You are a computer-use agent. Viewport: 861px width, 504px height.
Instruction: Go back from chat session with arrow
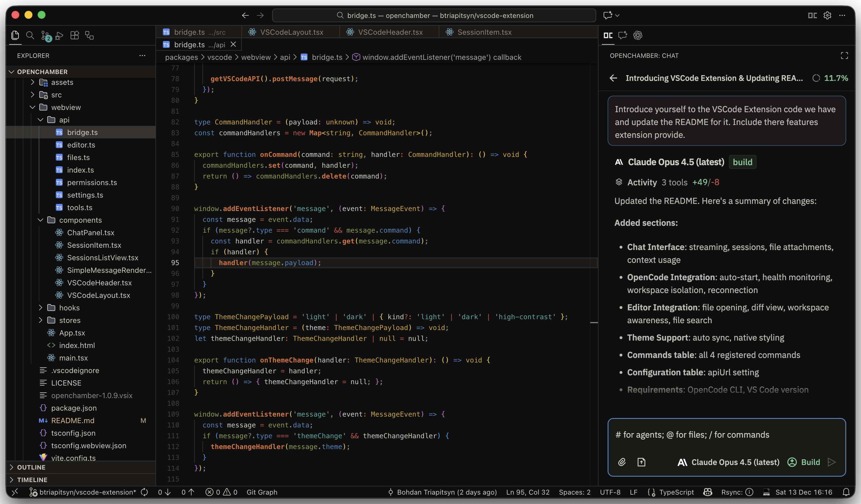pos(613,78)
